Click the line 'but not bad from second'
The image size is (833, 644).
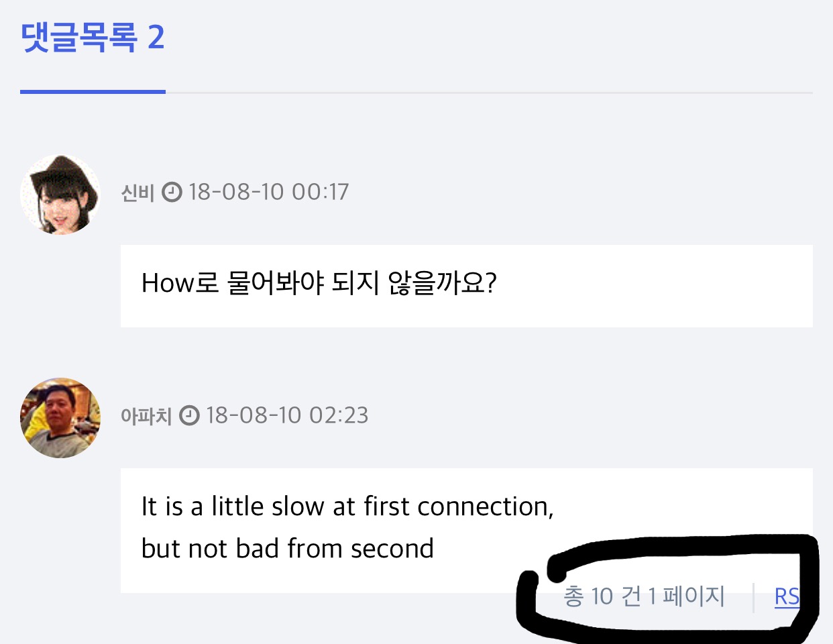pyautogui.click(x=288, y=549)
